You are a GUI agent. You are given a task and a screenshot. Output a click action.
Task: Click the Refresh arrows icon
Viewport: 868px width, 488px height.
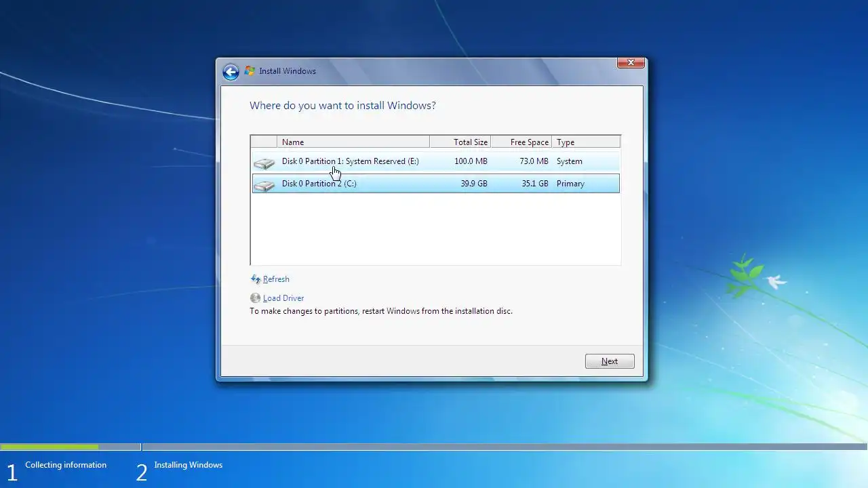coord(256,279)
